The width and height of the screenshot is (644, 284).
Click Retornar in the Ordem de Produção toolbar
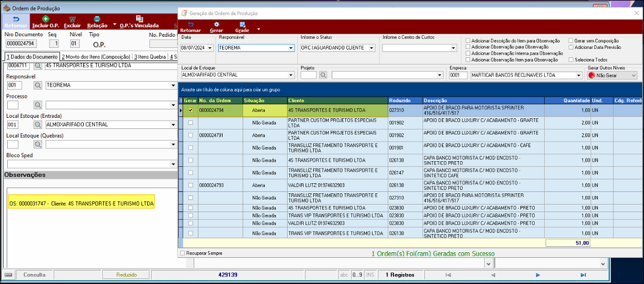[x=16, y=22]
